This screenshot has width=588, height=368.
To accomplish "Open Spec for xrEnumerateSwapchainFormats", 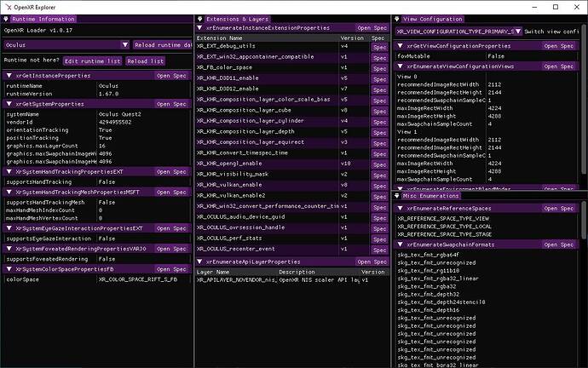I will click(x=559, y=244).
